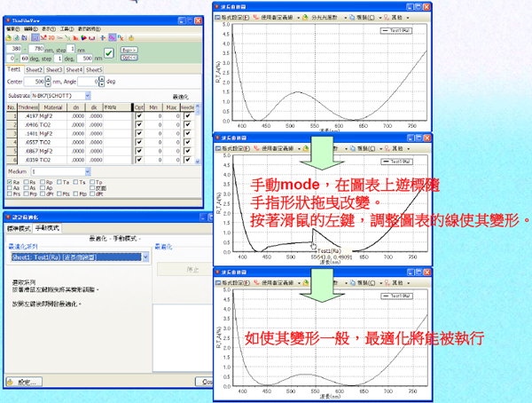Viewport: 532px width, 403px height.
Task: Check the Tp checkbox
Action: point(92,182)
